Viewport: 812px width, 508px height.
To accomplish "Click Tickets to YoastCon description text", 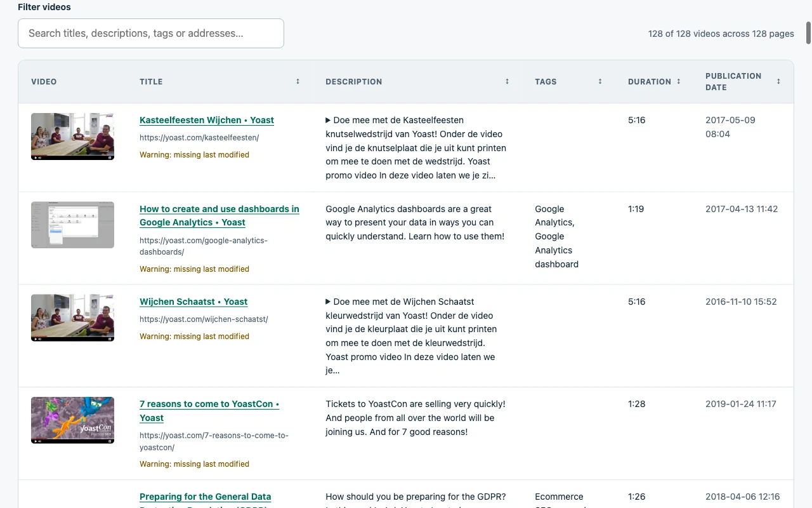I will tap(416, 418).
